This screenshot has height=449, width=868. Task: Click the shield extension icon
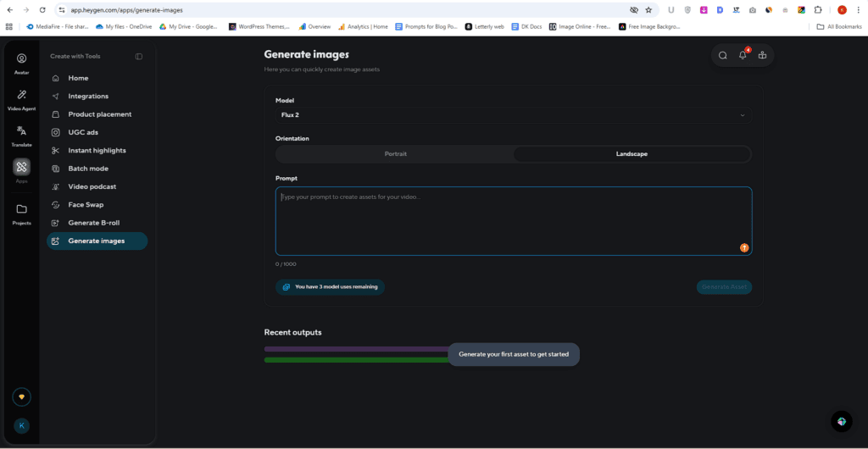(687, 10)
